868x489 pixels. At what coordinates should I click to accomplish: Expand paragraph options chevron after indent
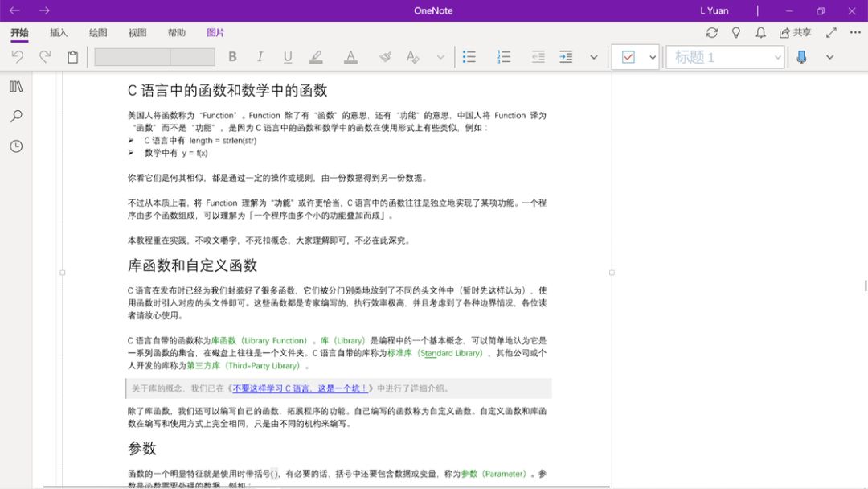pyautogui.click(x=594, y=57)
